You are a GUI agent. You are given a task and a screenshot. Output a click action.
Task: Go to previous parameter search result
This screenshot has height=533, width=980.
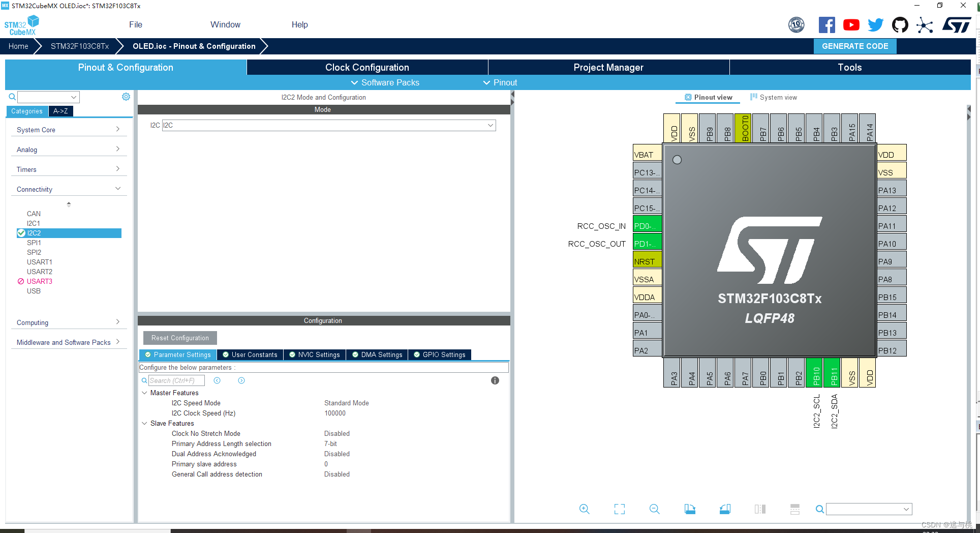click(x=217, y=380)
